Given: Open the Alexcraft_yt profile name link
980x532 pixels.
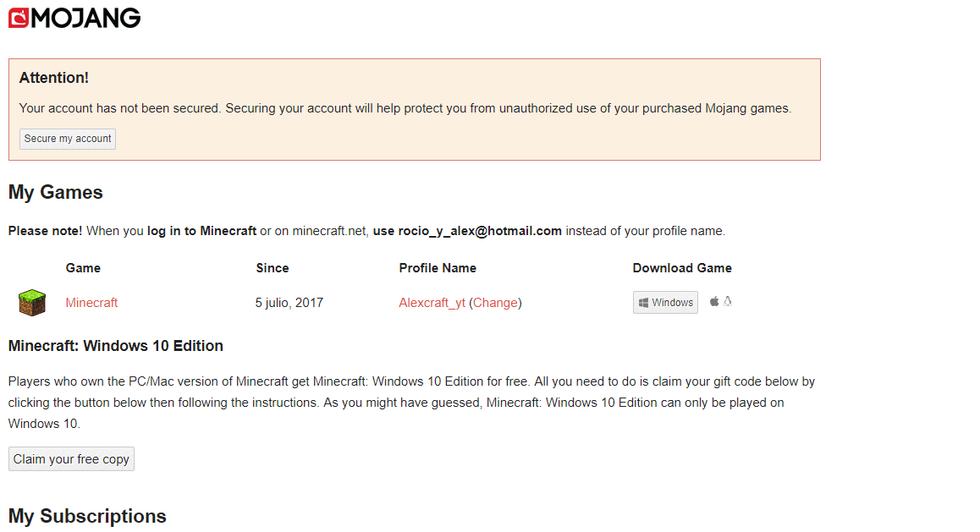Looking at the screenshot, I should 432,303.
